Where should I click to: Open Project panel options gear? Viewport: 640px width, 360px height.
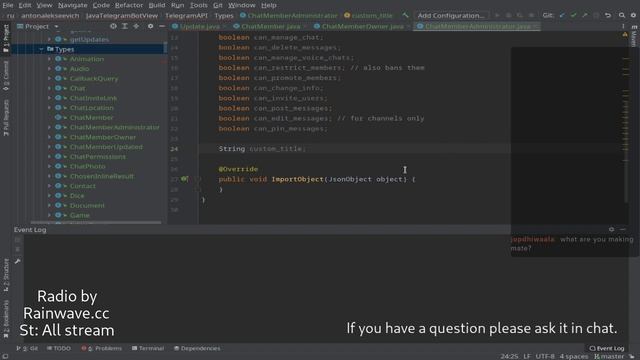[x=150, y=26]
